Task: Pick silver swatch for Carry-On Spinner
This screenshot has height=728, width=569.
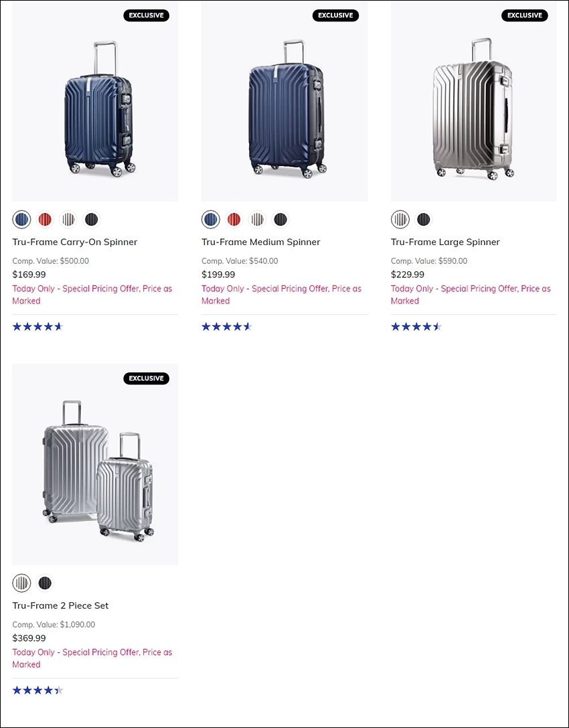Action: pos(68,219)
